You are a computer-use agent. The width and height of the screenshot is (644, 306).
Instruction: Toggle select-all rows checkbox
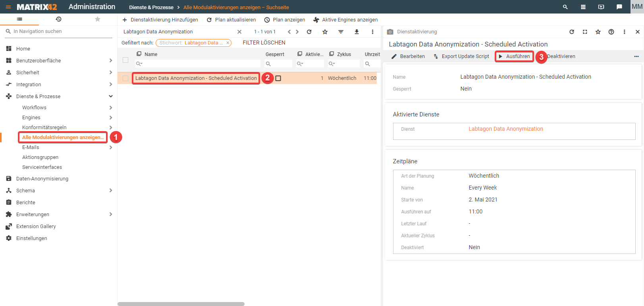click(125, 60)
